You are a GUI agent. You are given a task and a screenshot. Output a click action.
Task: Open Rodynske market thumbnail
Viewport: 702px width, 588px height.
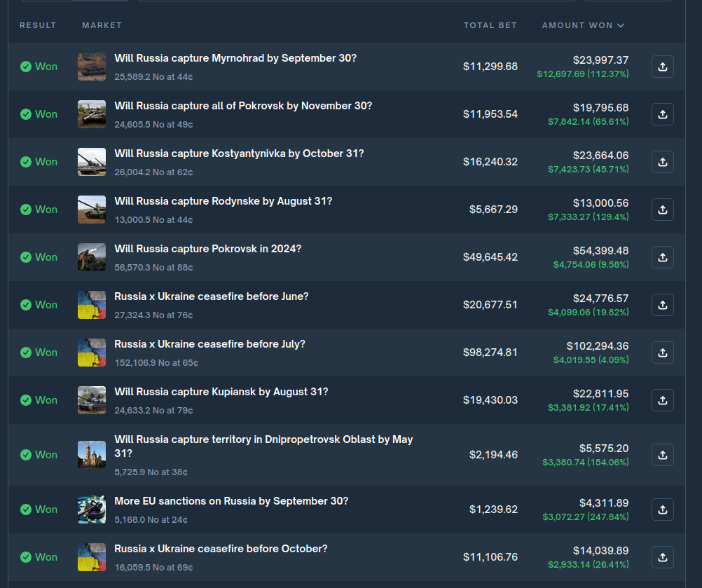[92, 210]
